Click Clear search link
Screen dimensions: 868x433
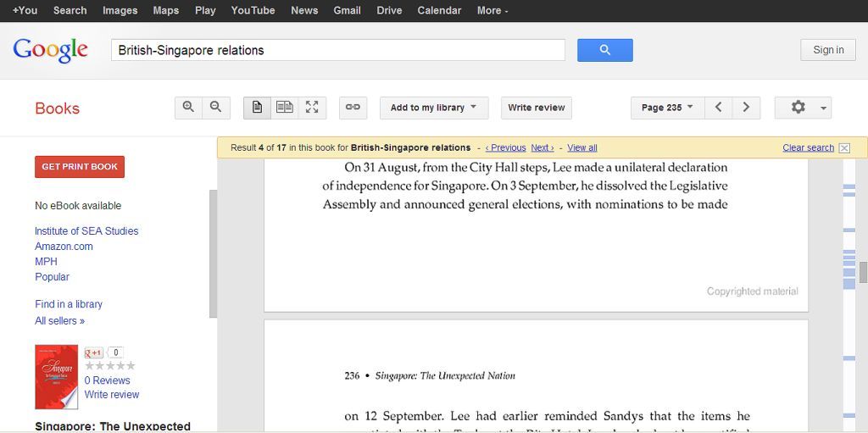(808, 147)
